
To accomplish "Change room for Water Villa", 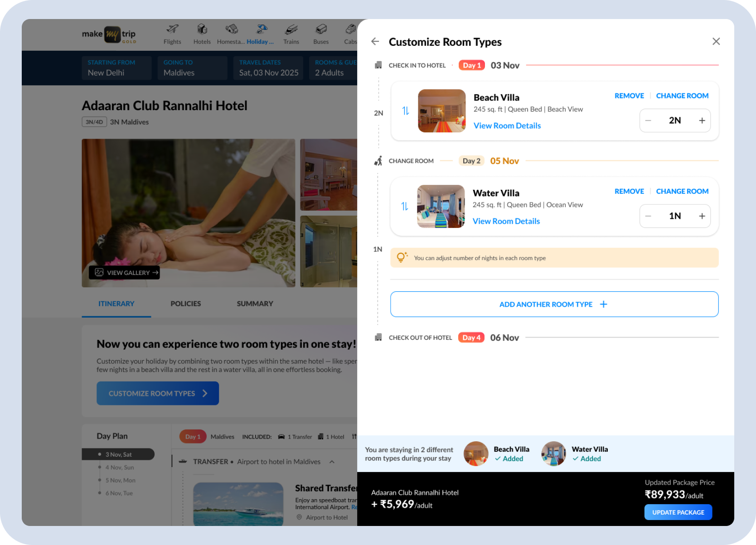I will pyautogui.click(x=682, y=191).
